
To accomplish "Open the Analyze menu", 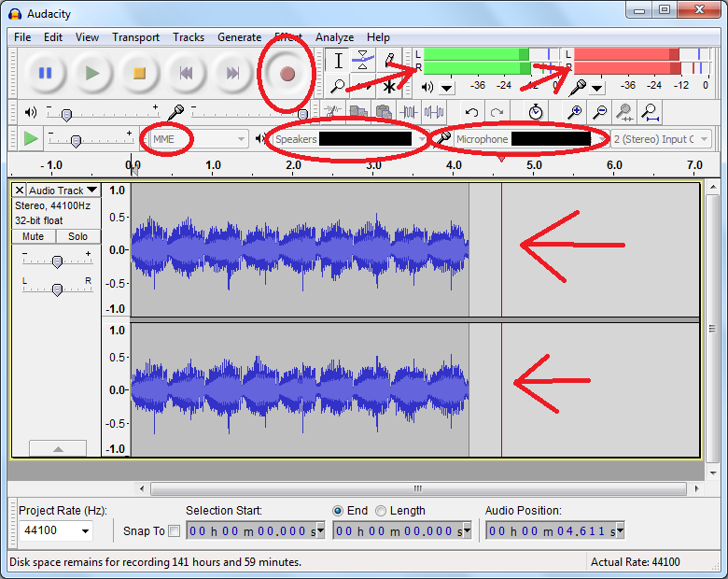I will (x=334, y=37).
